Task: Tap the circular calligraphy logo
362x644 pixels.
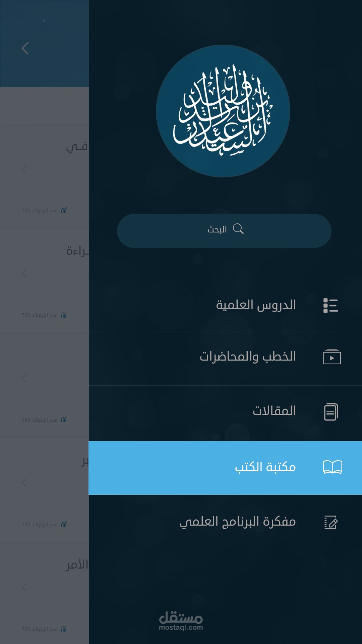Action: [x=223, y=111]
